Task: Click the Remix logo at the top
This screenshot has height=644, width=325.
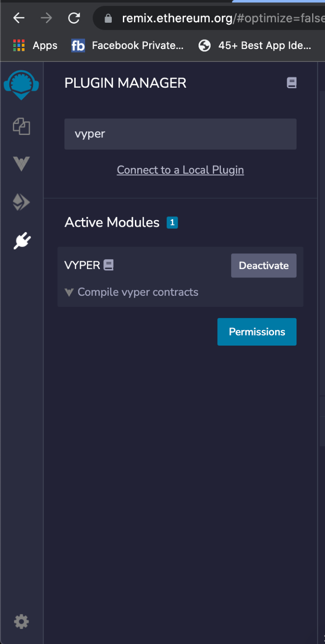Action: [x=21, y=85]
